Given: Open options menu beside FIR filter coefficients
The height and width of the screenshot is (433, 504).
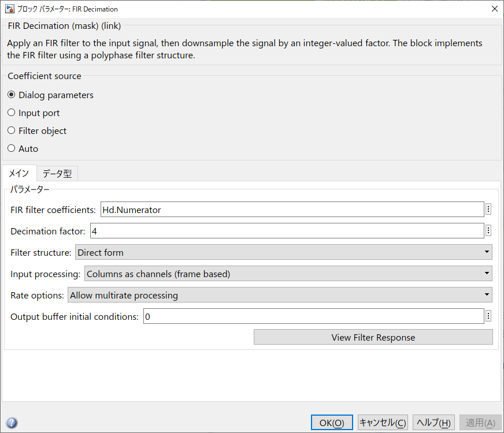Looking at the screenshot, I should pos(488,209).
